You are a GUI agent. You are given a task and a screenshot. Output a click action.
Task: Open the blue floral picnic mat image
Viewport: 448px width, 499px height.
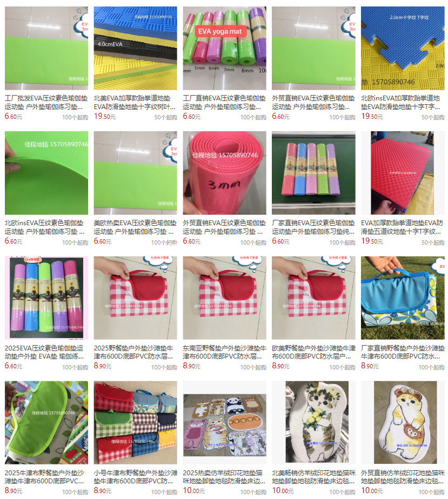click(403, 298)
